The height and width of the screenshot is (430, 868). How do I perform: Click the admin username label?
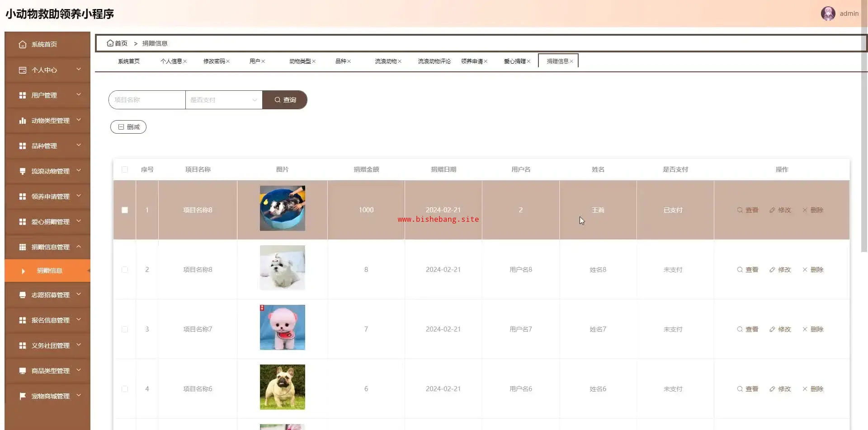click(849, 14)
